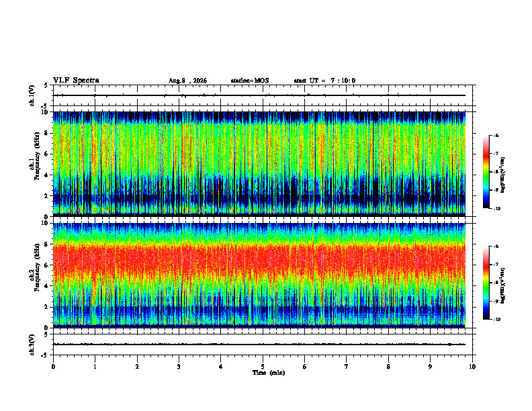Click the ch.2 "Frequency (kHz)" axis label
This screenshot has width=532, height=411.
pyautogui.click(x=37, y=267)
